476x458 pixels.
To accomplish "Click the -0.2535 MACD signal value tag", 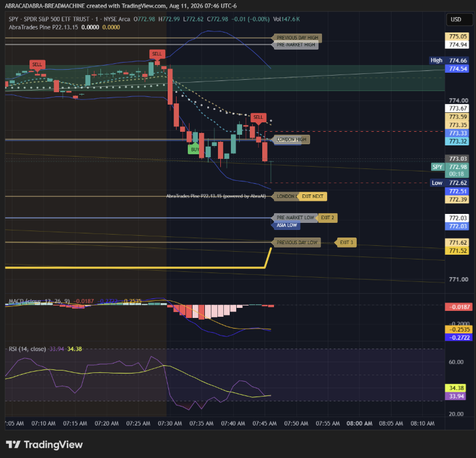I will [459, 330].
